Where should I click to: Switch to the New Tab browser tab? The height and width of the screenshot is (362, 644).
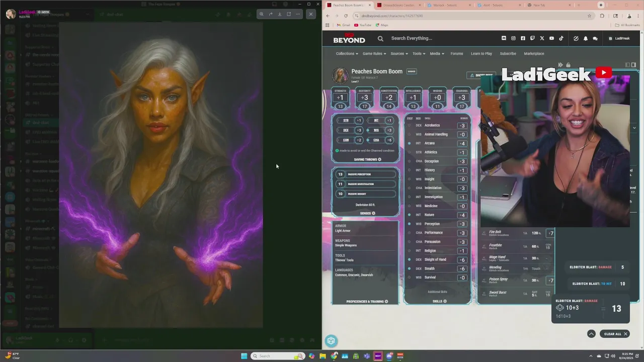(x=546, y=5)
